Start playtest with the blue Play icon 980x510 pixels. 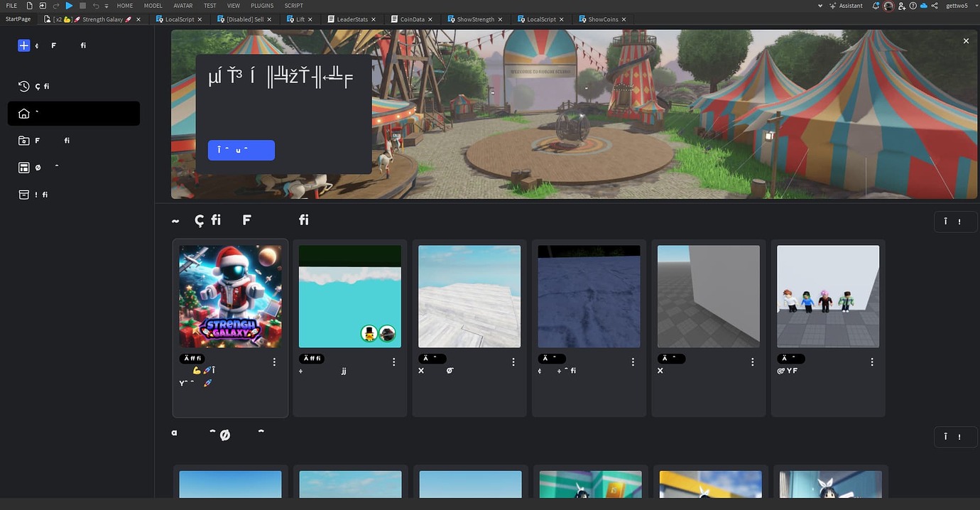click(x=70, y=6)
